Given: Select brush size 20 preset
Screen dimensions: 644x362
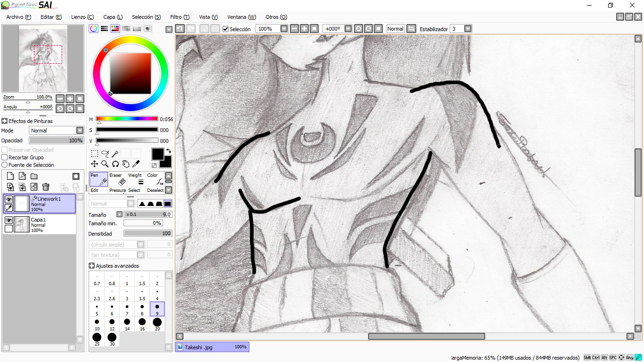Looking at the screenshot, I should [x=157, y=324].
